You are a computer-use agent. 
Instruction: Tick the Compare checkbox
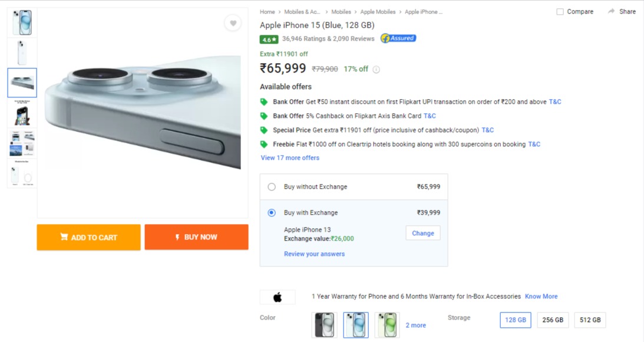coord(560,12)
